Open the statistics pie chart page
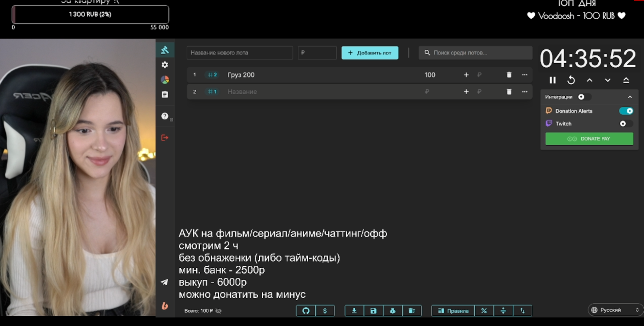 [165, 80]
